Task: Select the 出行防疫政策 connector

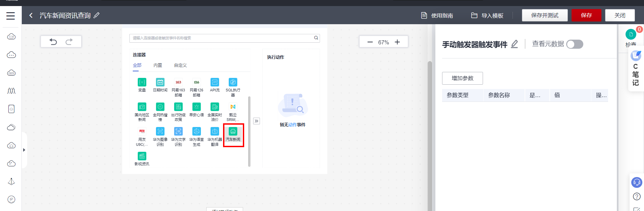Action: tap(178, 107)
